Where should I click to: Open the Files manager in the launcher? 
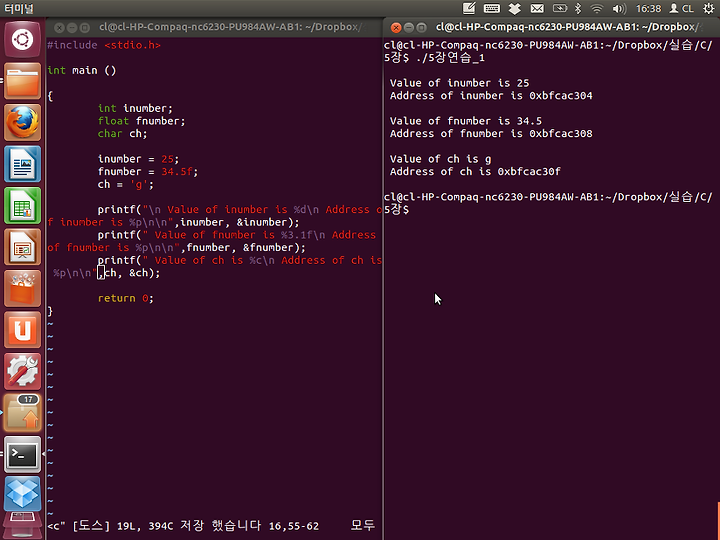point(22,81)
